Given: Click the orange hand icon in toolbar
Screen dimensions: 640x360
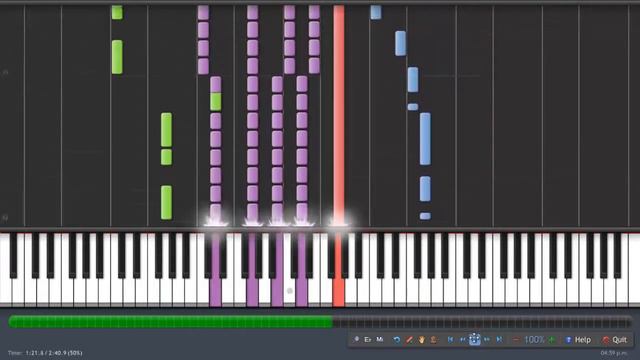Looking at the screenshot, I should pos(421,340).
